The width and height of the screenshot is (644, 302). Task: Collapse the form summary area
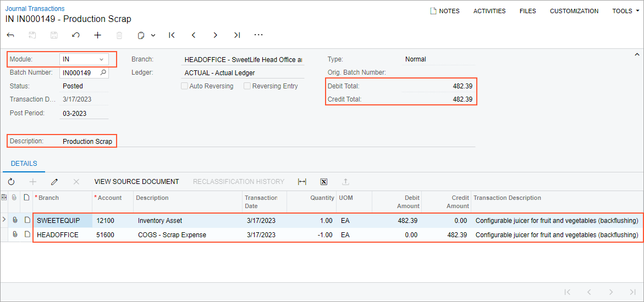[637, 55]
